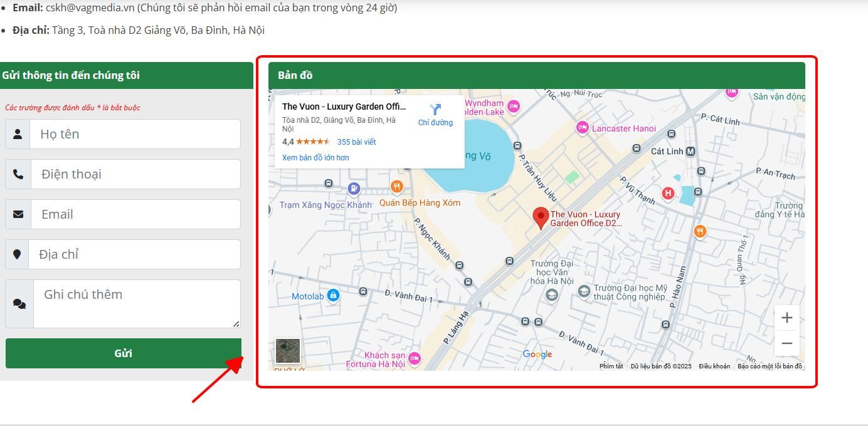Viewport: 868px width, 426px height.
Task: Click the Quán Bếp Hàng Xóm restaurant marker
Action: (396, 187)
